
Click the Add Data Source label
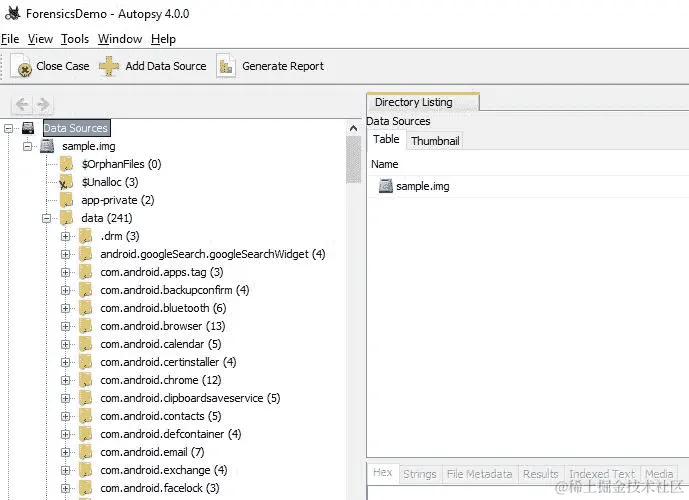(x=166, y=66)
